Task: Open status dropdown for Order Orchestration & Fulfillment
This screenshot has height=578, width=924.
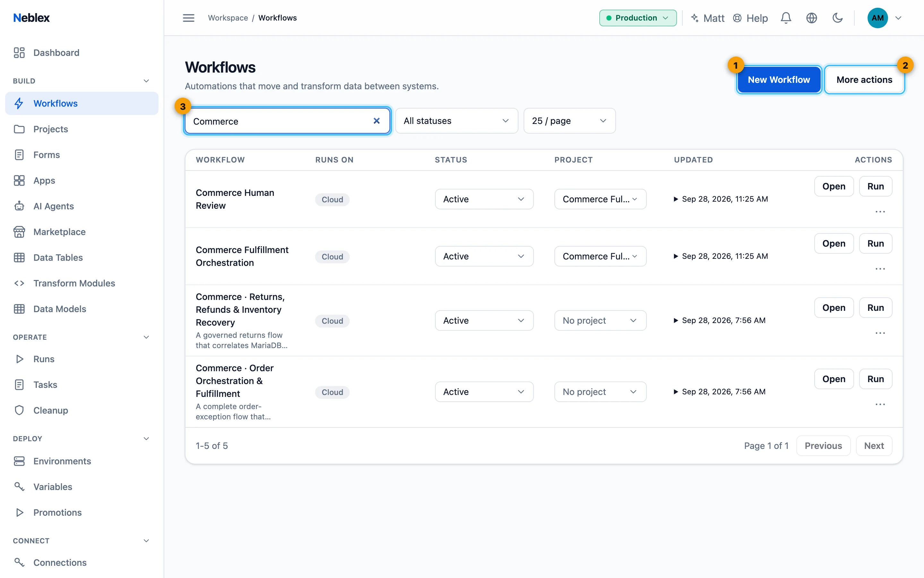Action: pos(484,391)
